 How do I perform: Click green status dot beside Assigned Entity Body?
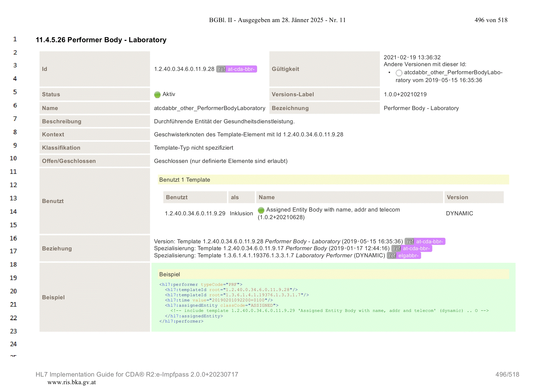coord(261,210)
